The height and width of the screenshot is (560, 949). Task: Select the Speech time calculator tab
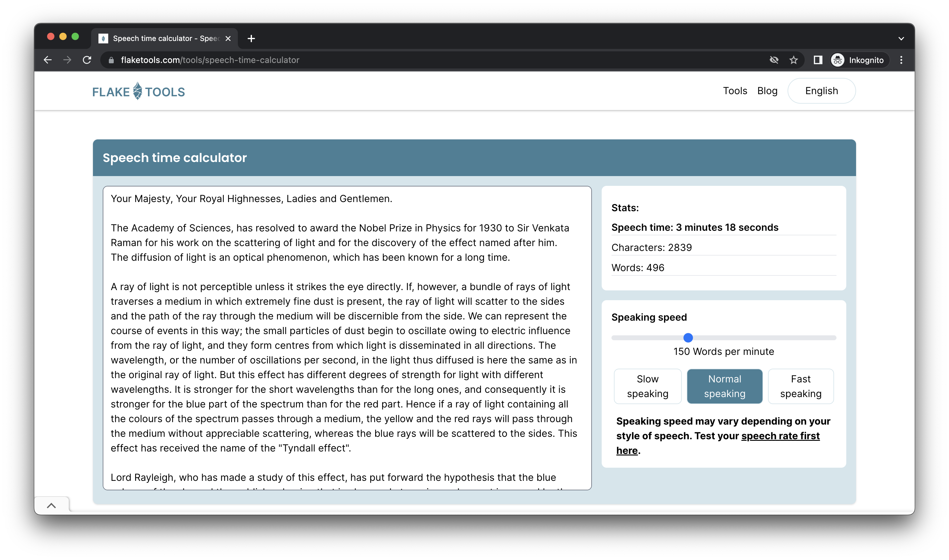point(164,39)
